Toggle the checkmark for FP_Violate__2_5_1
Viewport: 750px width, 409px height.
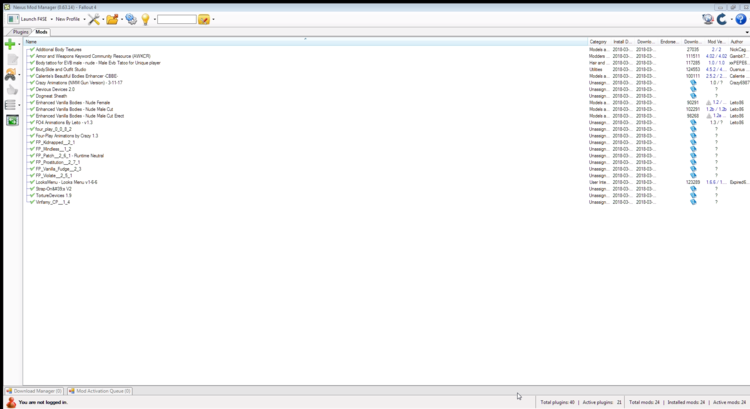click(32, 176)
